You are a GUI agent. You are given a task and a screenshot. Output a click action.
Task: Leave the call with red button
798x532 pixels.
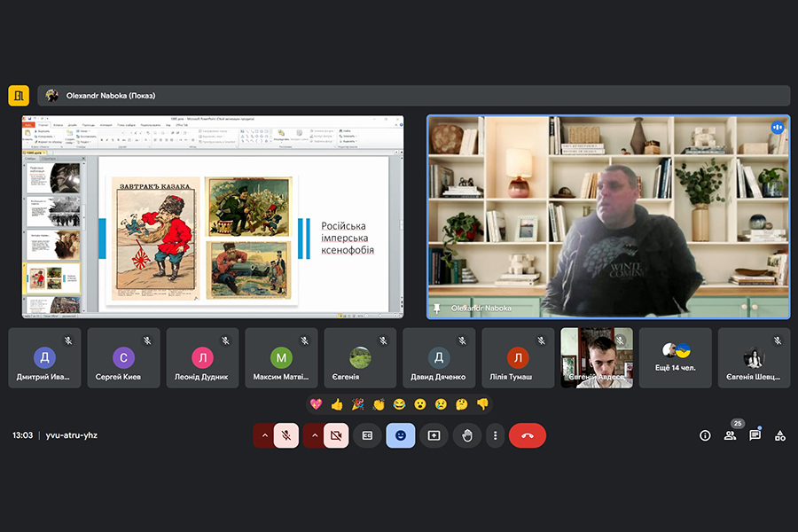[528, 435]
